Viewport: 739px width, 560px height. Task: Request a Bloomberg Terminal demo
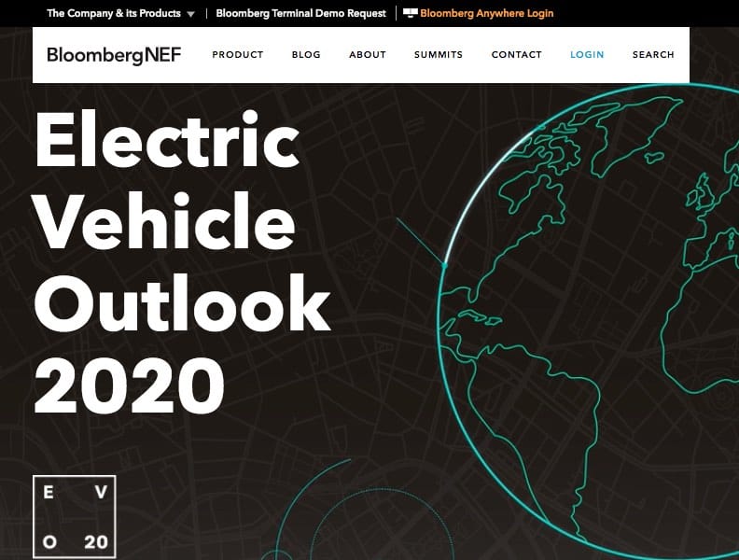coord(300,13)
